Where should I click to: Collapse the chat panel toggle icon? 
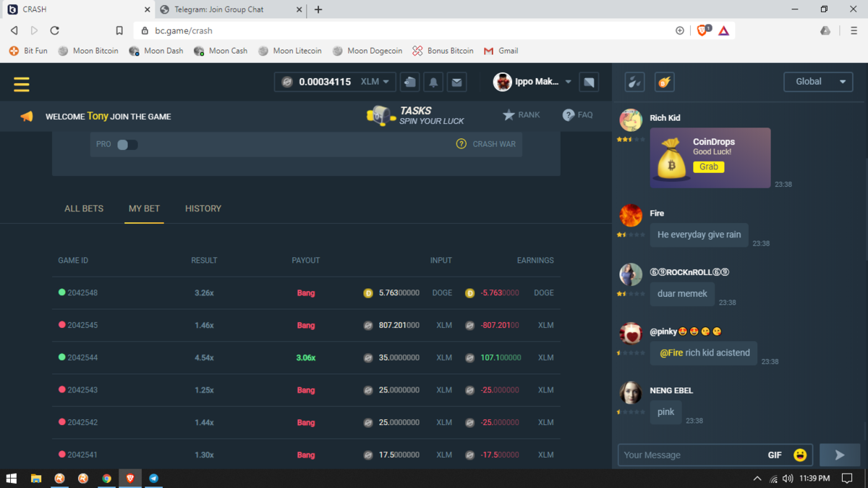pos(589,83)
